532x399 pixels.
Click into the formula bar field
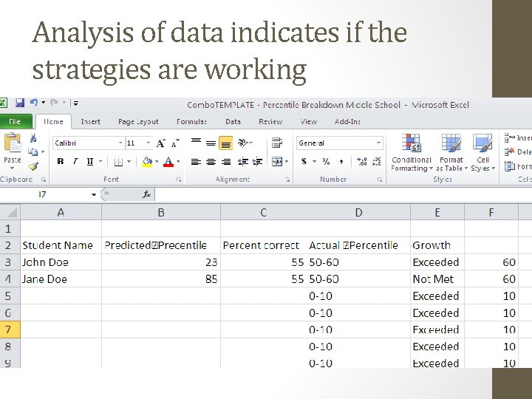[x=344, y=194]
